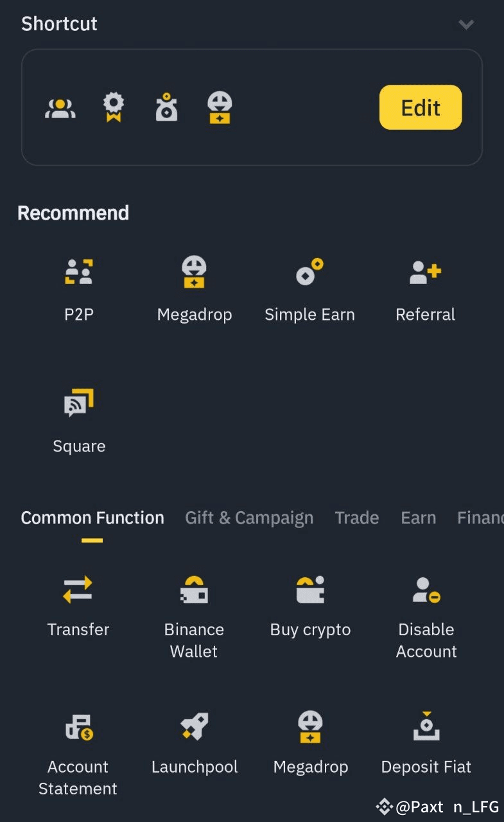Viewport: 504px width, 822px height.
Task: Open Megadrop under Common Function
Action: point(310,727)
